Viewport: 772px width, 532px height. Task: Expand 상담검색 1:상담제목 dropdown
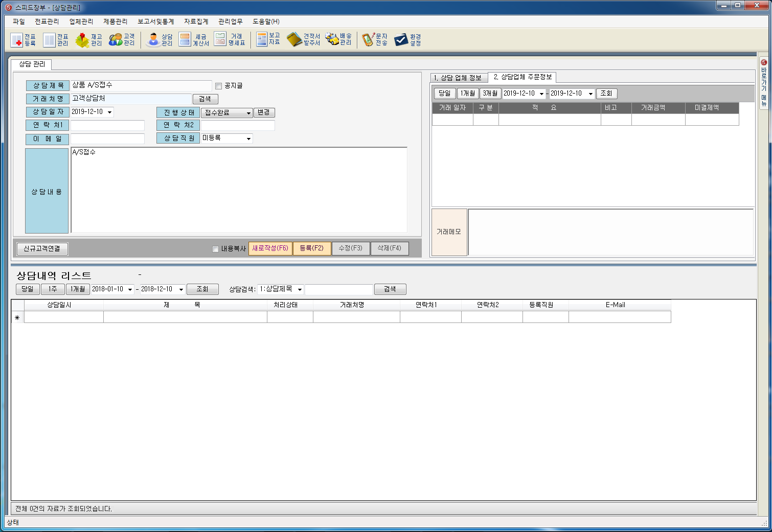(300, 289)
